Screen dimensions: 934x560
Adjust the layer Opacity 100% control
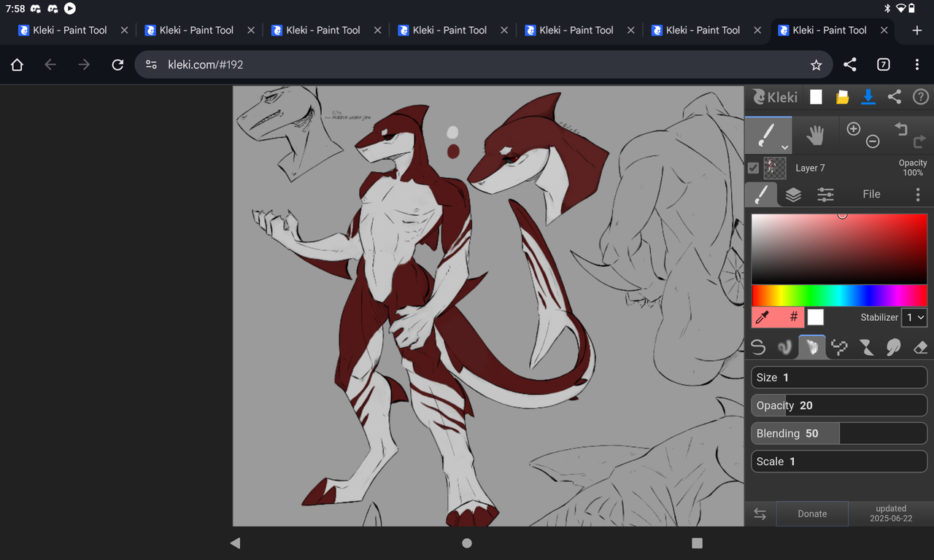913,168
